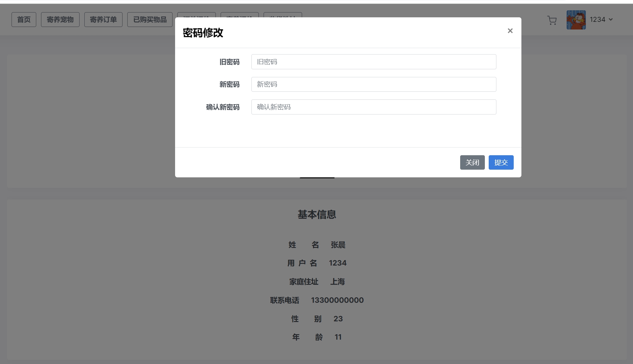This screenshot has width=633, height=364.
Task: Expand the chevron beside username 1234
Action: [611, 20]
